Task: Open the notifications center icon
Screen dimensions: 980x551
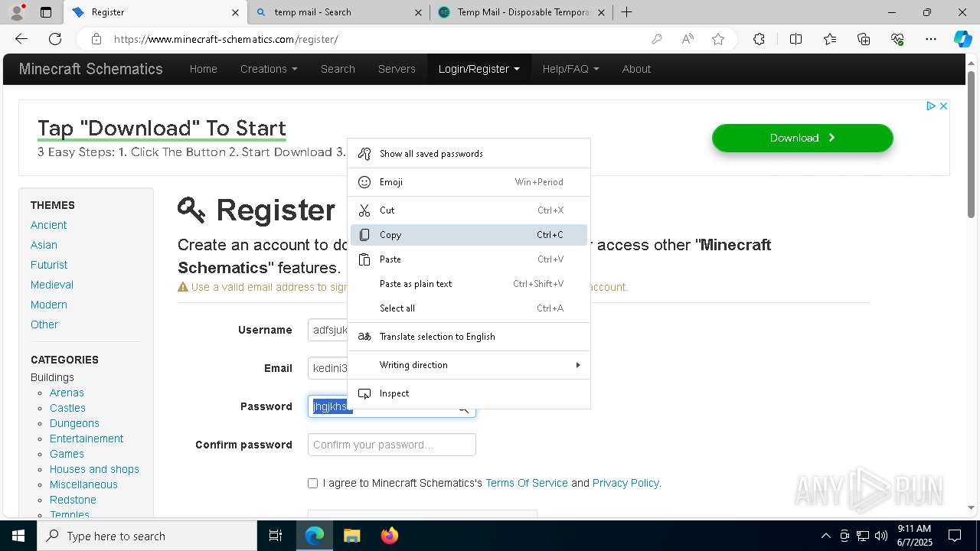Action: (955, 536)
